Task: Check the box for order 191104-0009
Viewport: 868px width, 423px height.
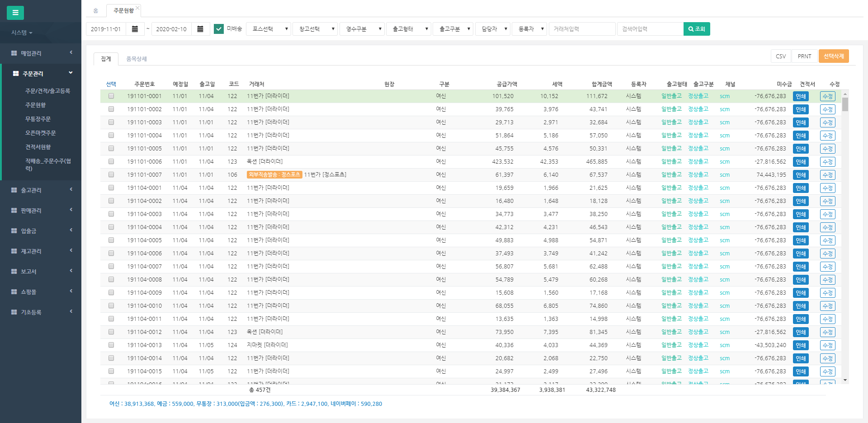Action: [x=111, y=292]
